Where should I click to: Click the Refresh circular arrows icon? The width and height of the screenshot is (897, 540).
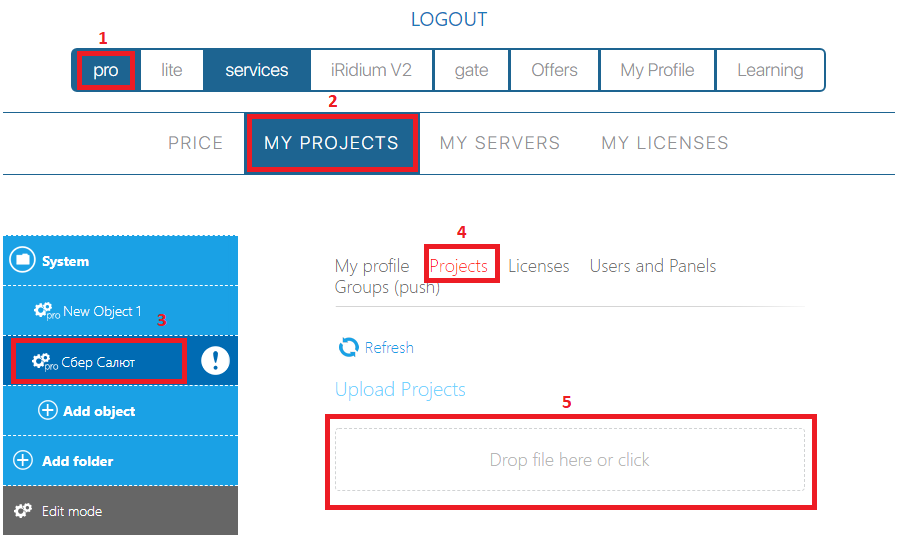click(348, 347)
